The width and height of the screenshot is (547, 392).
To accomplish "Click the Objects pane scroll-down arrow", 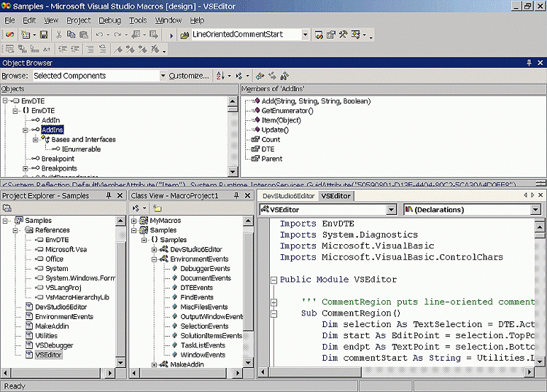I will 233,171.
